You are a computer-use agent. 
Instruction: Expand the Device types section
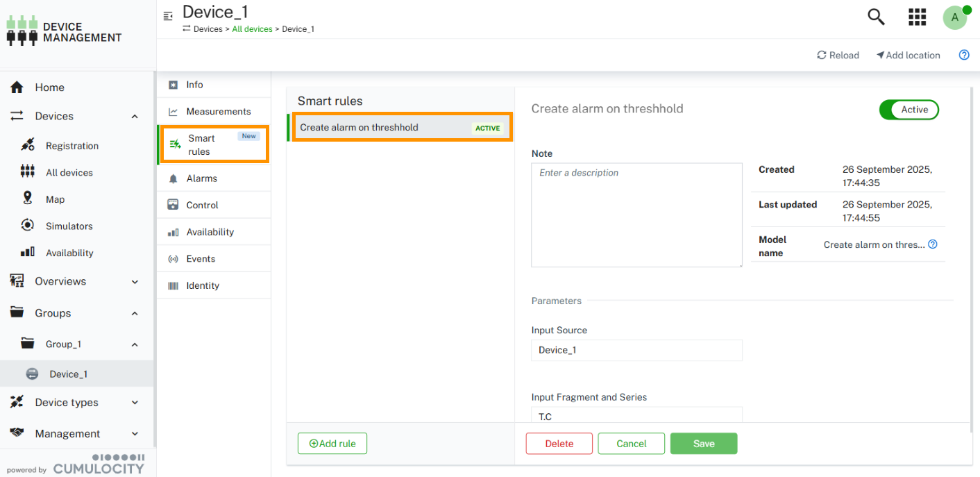coord(135,403)
